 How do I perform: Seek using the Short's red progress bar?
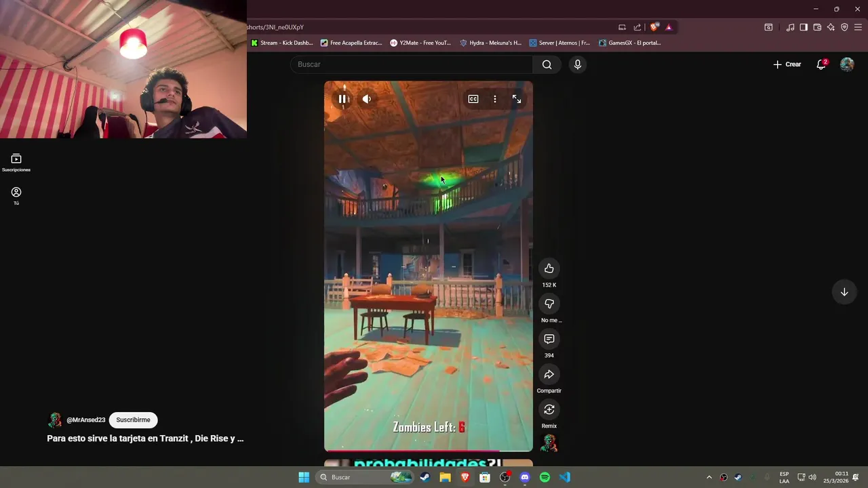429,450
